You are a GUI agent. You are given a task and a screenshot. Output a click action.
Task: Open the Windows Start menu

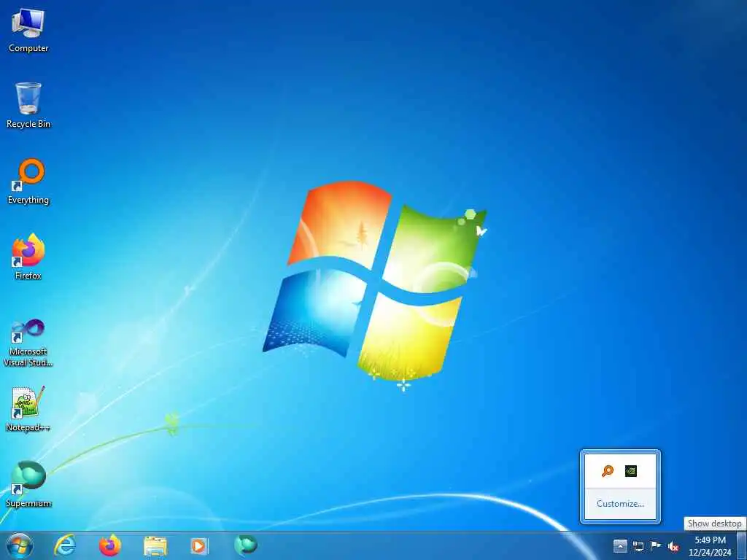tap(20, 545)
